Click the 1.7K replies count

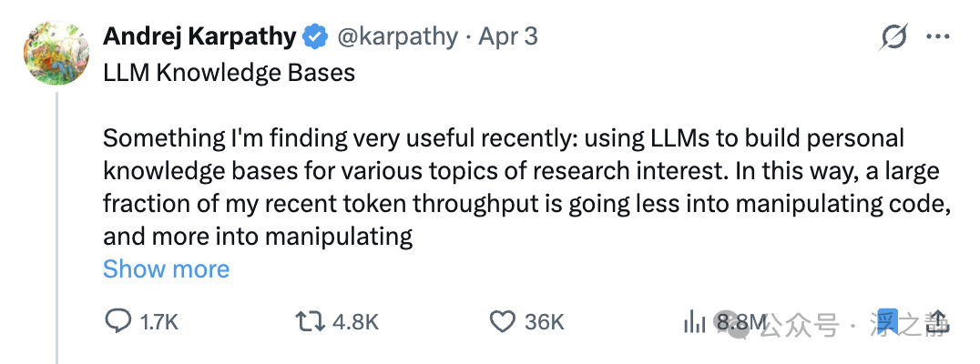[x=158, y=323]
